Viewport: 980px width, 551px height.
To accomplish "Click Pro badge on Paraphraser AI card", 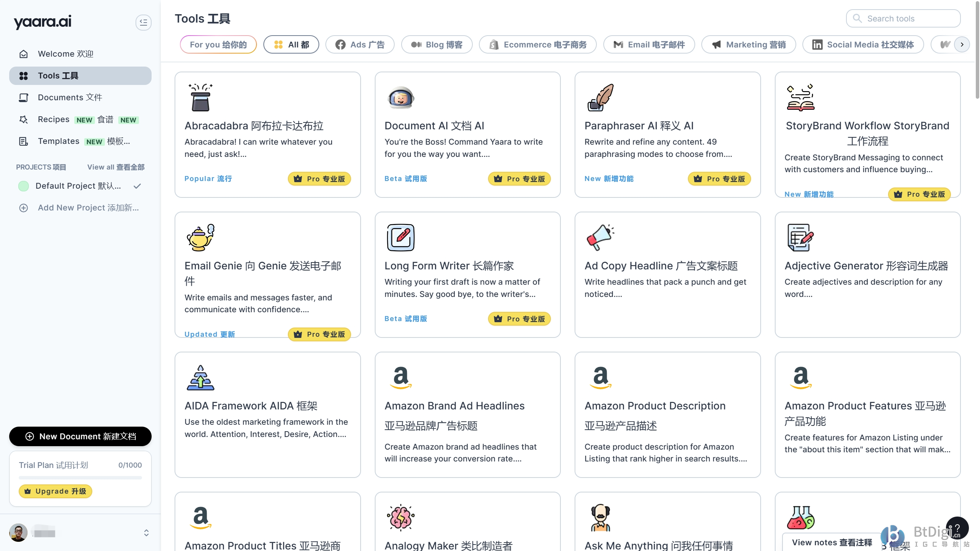I will pyautogui.click(x=719, y=179).
